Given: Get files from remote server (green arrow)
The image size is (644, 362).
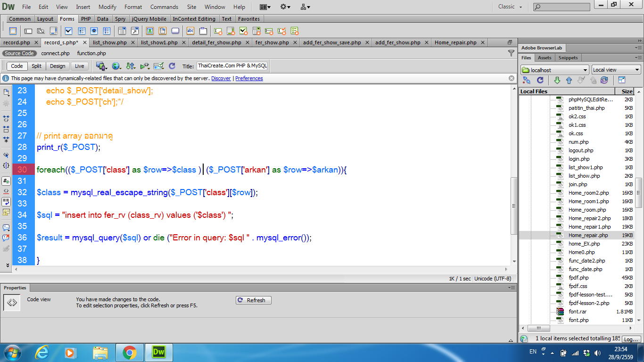Looking at the screenshot, I should pyautogui.click(x=557, y=80).
